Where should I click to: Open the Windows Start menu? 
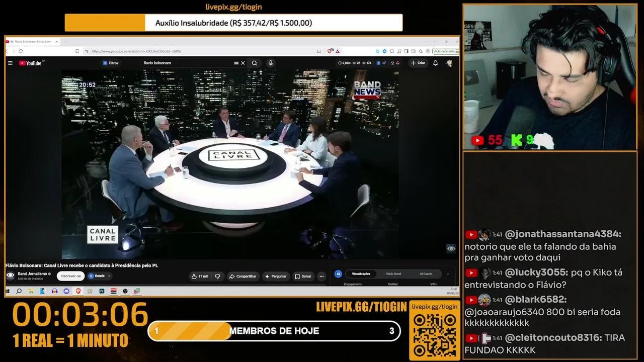coord(8,291)
